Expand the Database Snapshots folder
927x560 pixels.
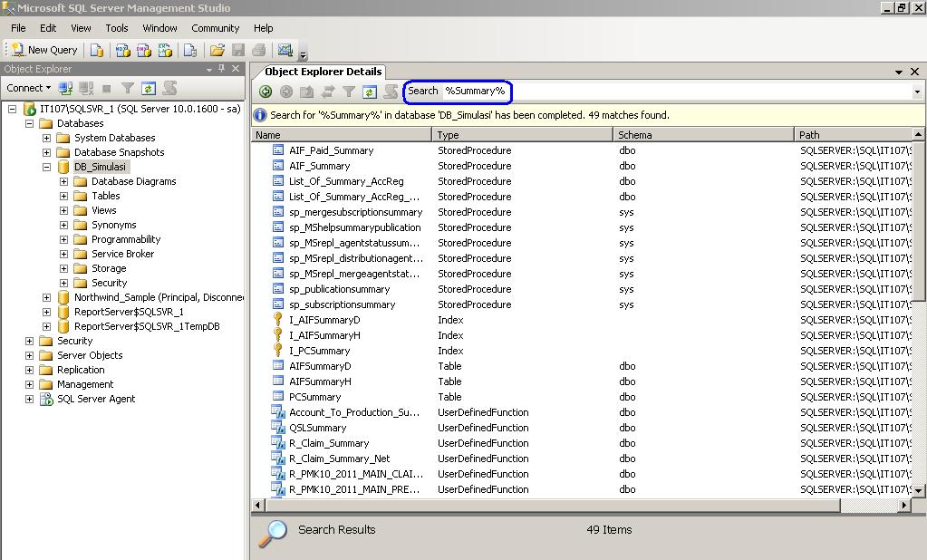click(46, 152)
